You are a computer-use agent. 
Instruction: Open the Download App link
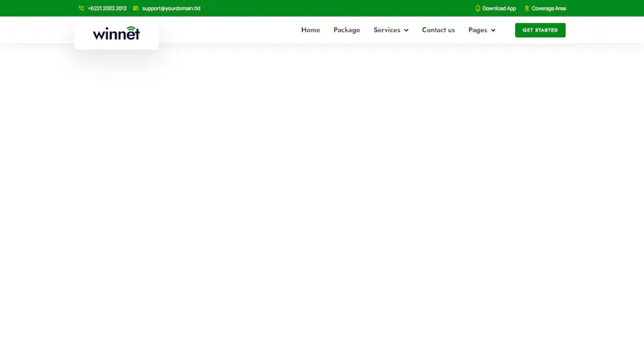[499, 8]
